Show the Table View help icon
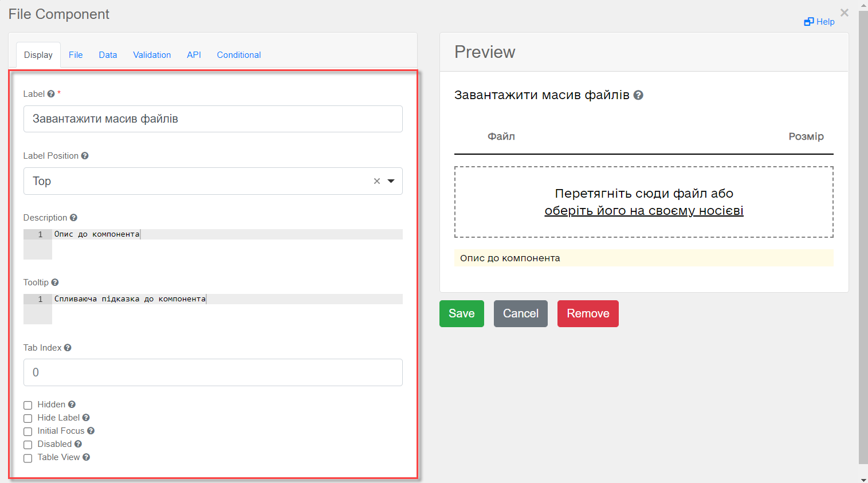The width and height of the screenshot is (868, 483). coord(86,457)
